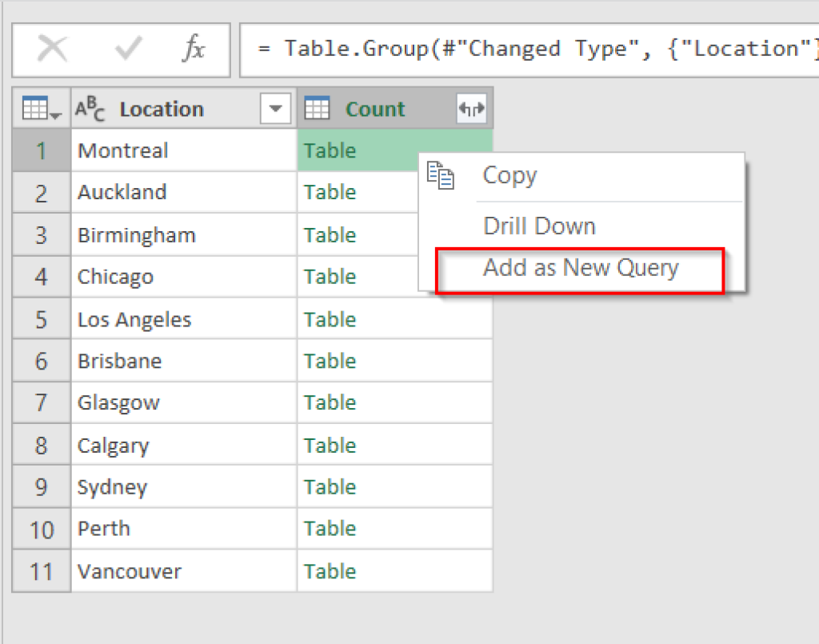The image size is (819, 644).
Task: Expand the Count column with expand arrows icon
Action: [471, 110]
